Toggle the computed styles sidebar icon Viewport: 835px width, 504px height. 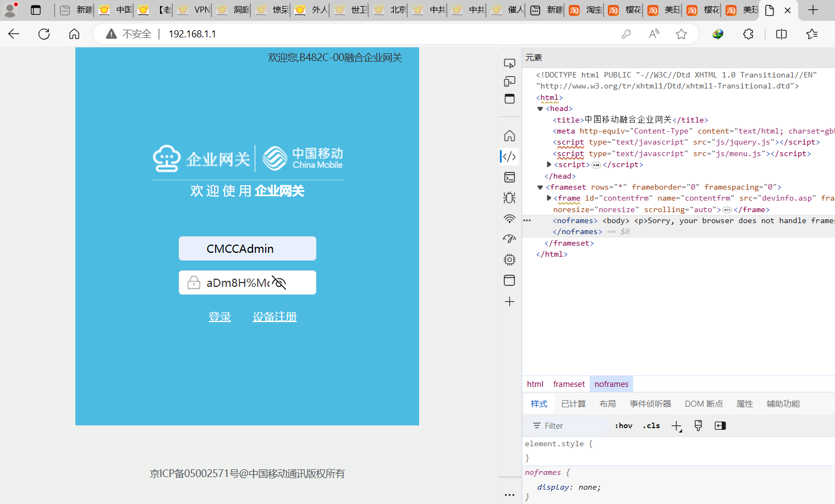point(720,426)
